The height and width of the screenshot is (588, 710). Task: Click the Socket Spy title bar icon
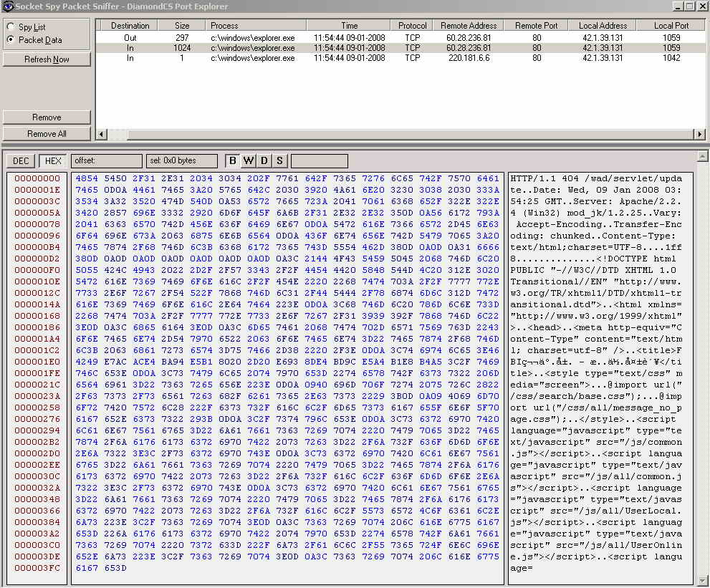click(x=7, y=6)
